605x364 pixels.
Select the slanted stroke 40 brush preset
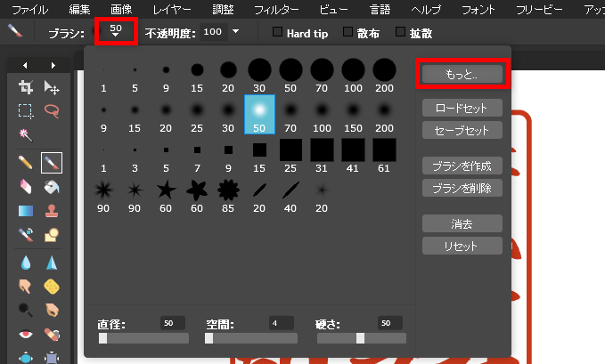290,196
